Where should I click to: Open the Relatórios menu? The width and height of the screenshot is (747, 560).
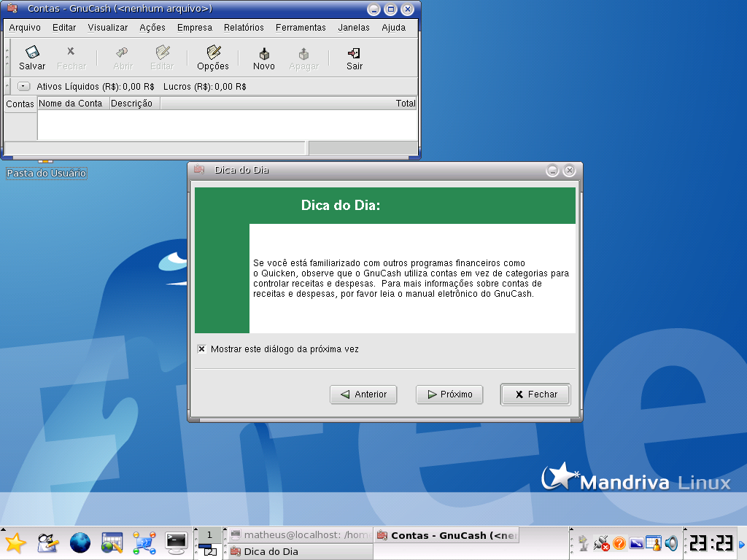244,28
